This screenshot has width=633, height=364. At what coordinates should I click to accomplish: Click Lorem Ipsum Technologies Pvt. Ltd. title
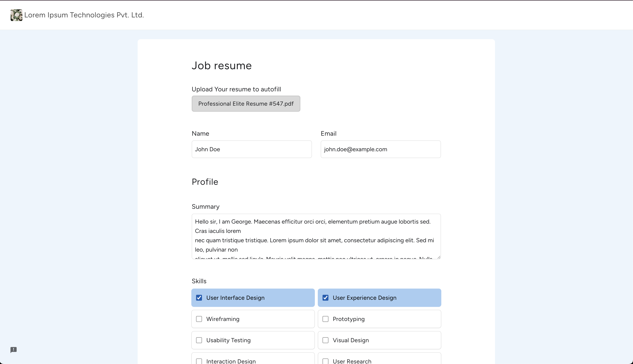click(84, 15)
